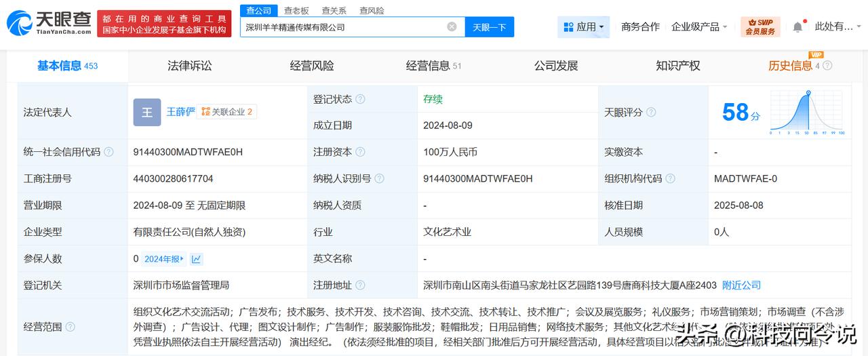The width and height of the screenshot is (868, 356).
Task: Select the 经营风险 tab
Action: (x=312, y=66)
